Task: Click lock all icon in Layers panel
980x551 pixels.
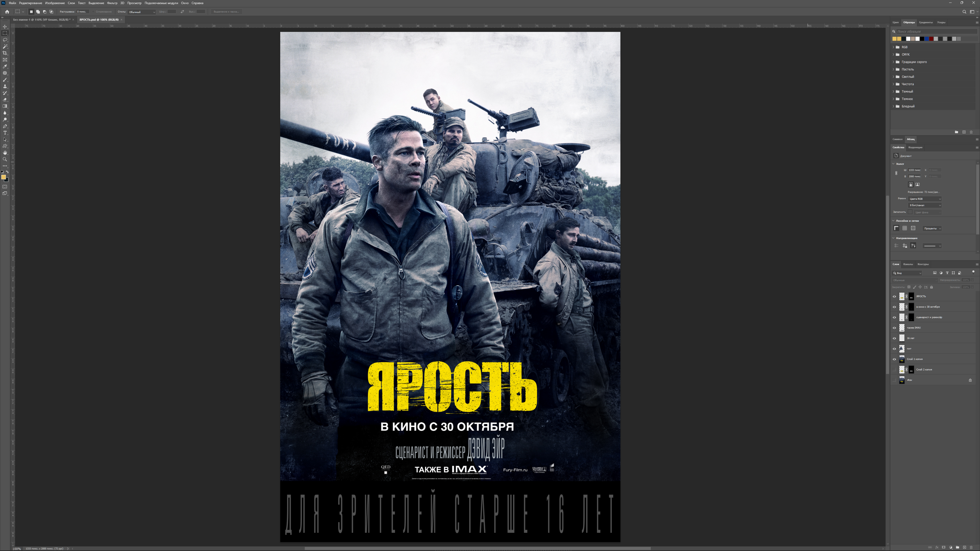Action: tap(931, 287)
